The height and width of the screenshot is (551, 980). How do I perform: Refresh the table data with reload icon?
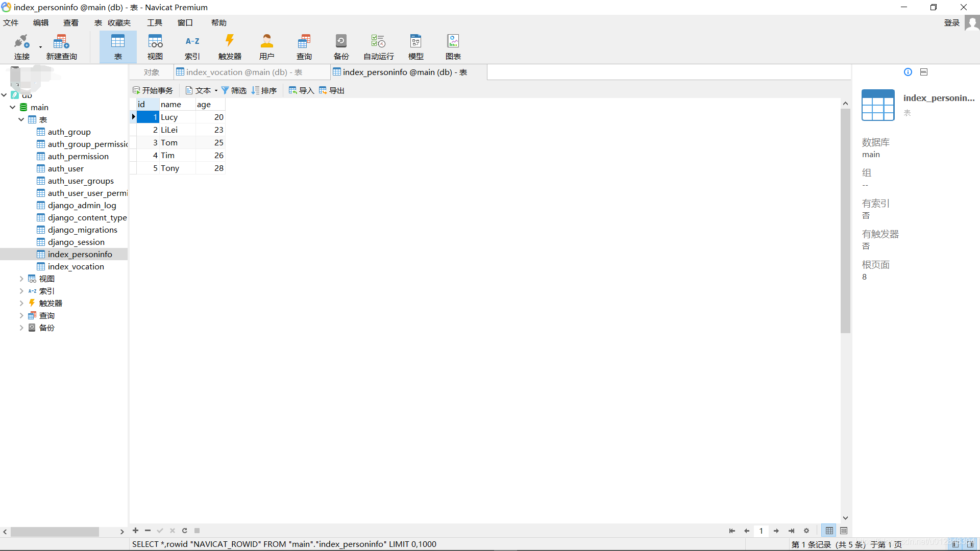[x=185, y=531]
